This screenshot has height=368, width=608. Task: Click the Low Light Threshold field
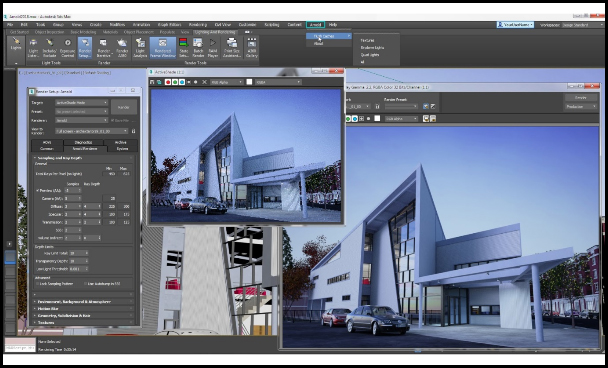tap(79, 269)
